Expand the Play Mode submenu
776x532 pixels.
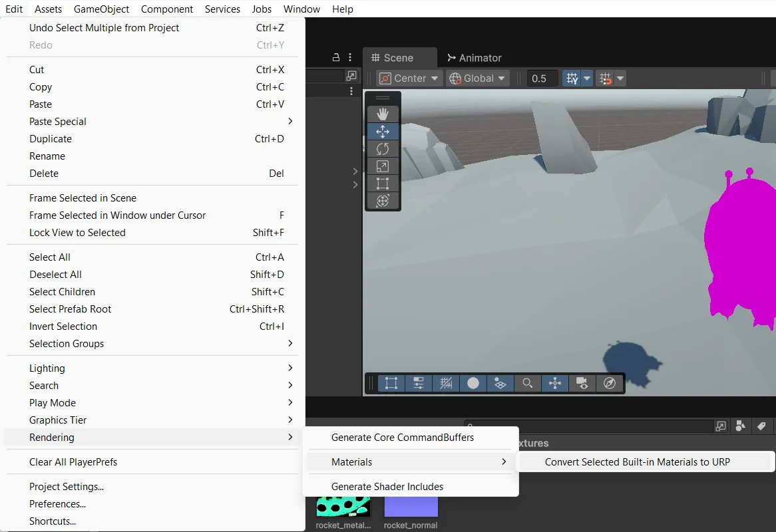point(152,403)
